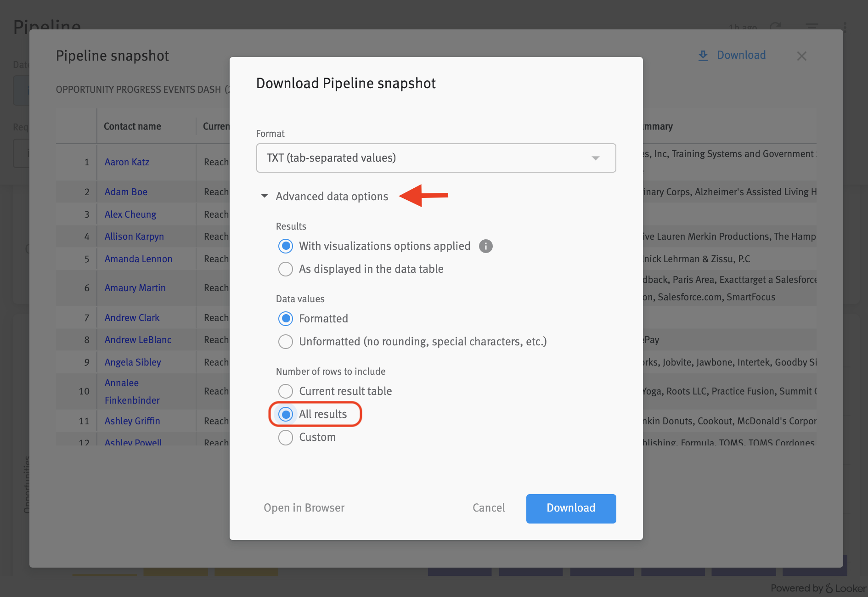Close the Pipeline snapshot dialog
This screenshot has height=597, width=868.
(x=802, y=56)
